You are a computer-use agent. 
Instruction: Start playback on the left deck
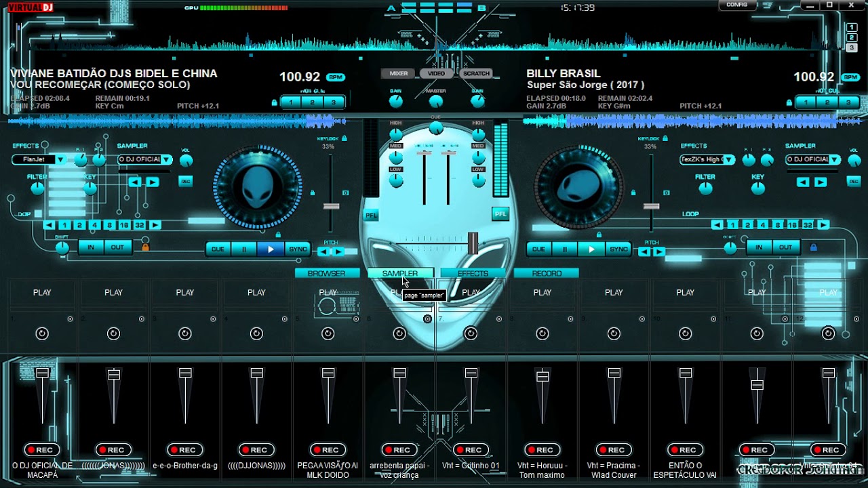pyautogui.click(x=271, y=249)
